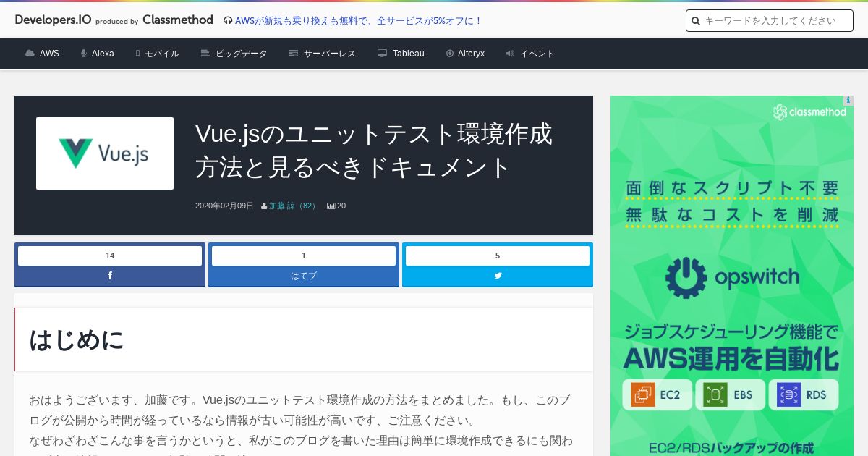Image resolution: width=868 pixels, height=456 pixels.
Task: Visit the Classmethod logo link
Action: coord(178,20)
